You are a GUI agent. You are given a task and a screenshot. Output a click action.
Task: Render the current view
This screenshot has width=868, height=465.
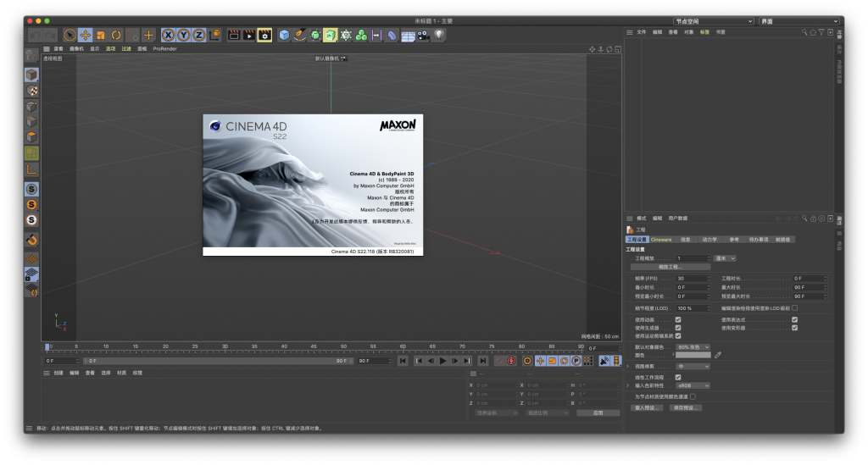point(234,36)
